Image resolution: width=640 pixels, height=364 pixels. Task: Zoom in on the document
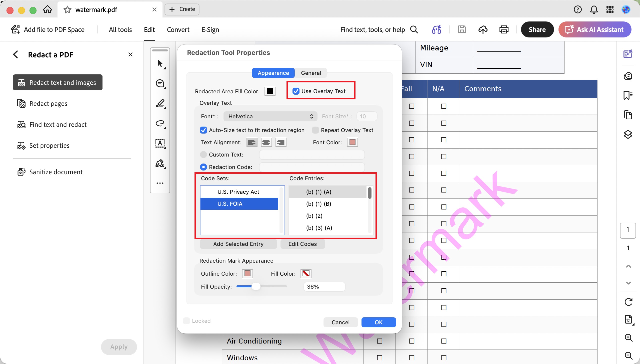click(628, 338)
